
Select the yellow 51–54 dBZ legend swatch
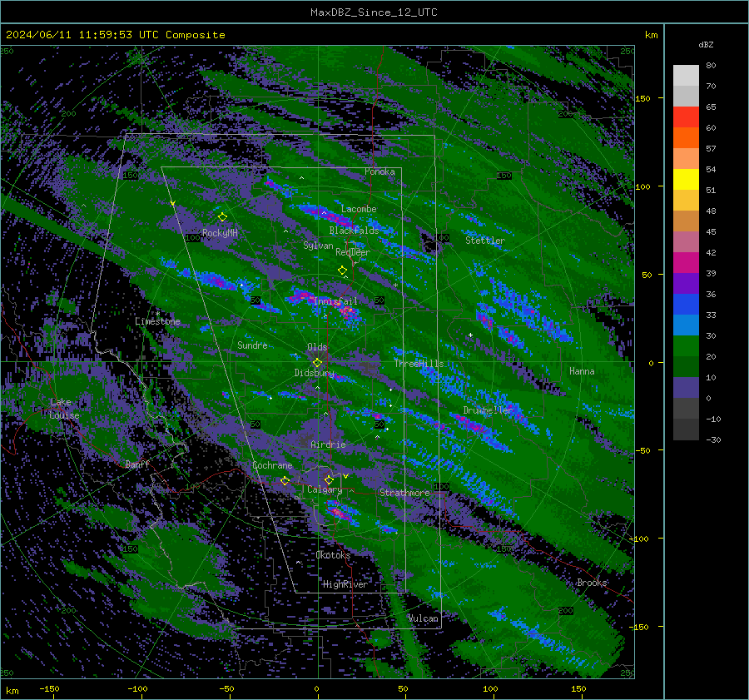tap(686, 179)
